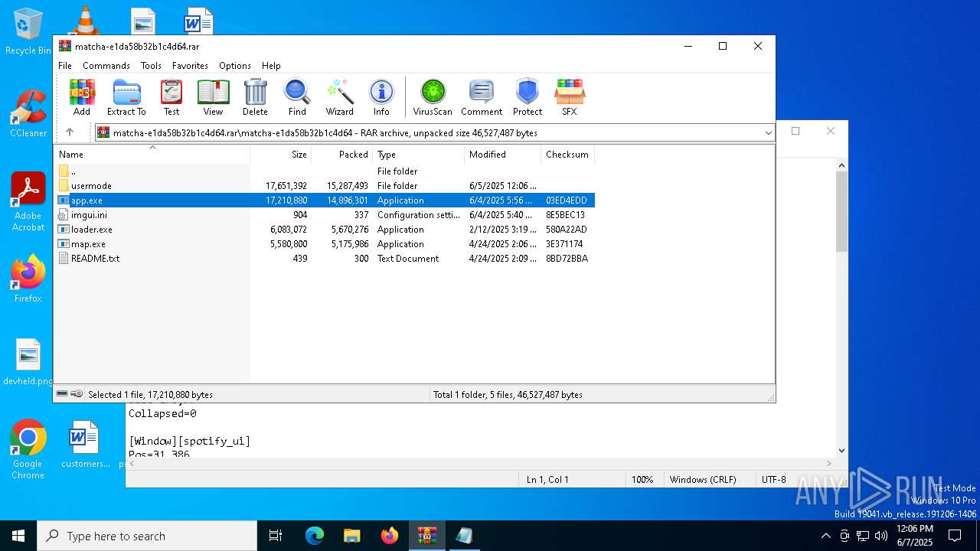Start VirusScan on the archive
This screenshot has height=551, width=980.
433,97
